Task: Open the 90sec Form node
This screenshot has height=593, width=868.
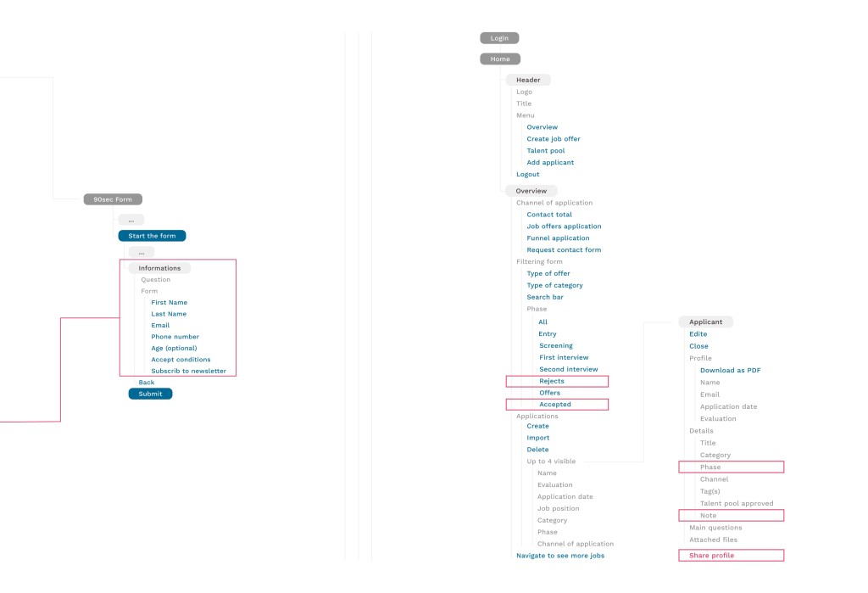Action: [113, 199]
